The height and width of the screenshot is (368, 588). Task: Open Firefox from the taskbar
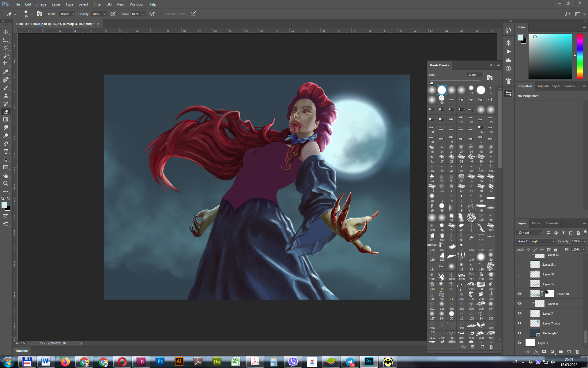[x=65, y=362]
